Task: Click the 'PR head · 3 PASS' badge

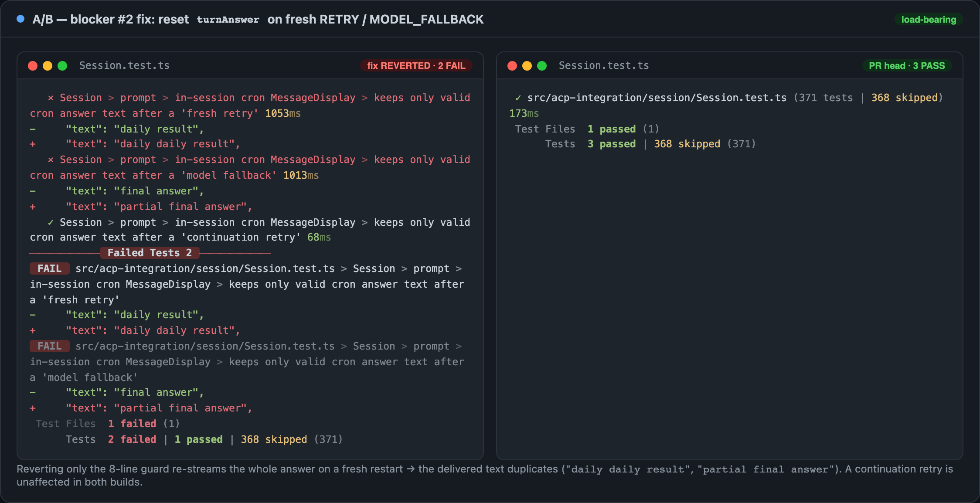Action: point(907,66)
